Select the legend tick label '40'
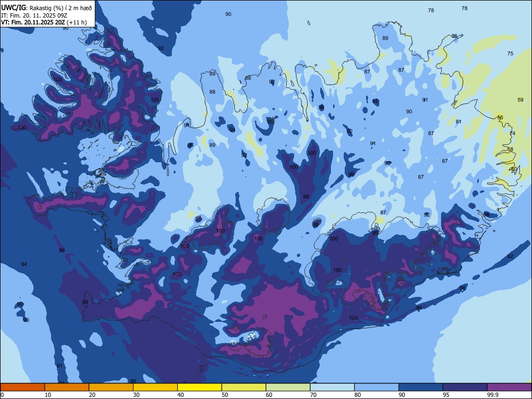532x399 pixels. click(x=180, y=395)
